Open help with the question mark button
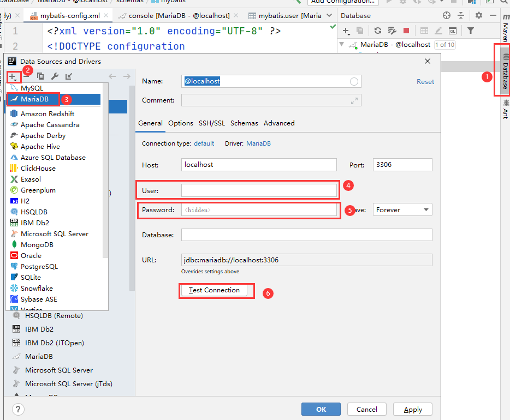510x420 pixels. pos(18,409)
